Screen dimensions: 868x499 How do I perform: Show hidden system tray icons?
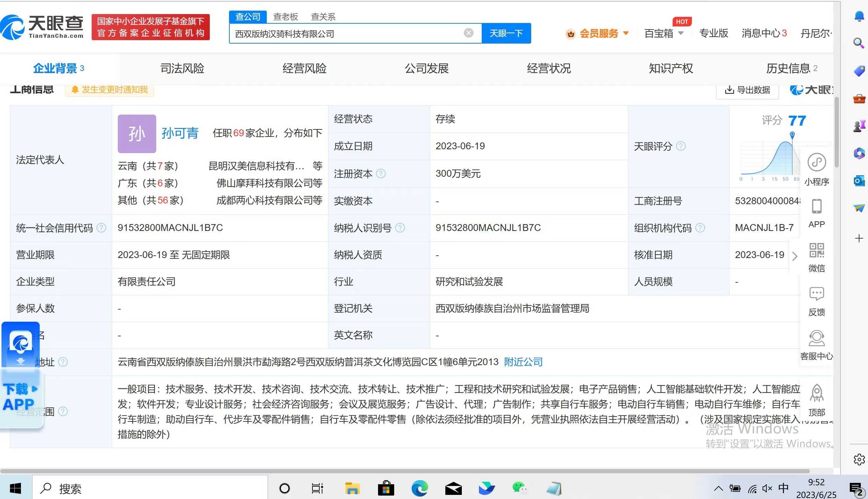coord(718,488)
